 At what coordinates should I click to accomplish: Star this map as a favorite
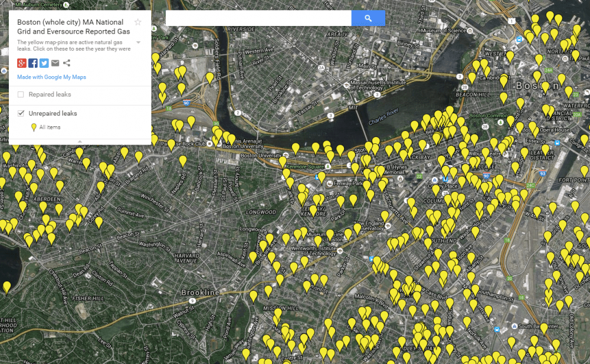coord(137,22)
